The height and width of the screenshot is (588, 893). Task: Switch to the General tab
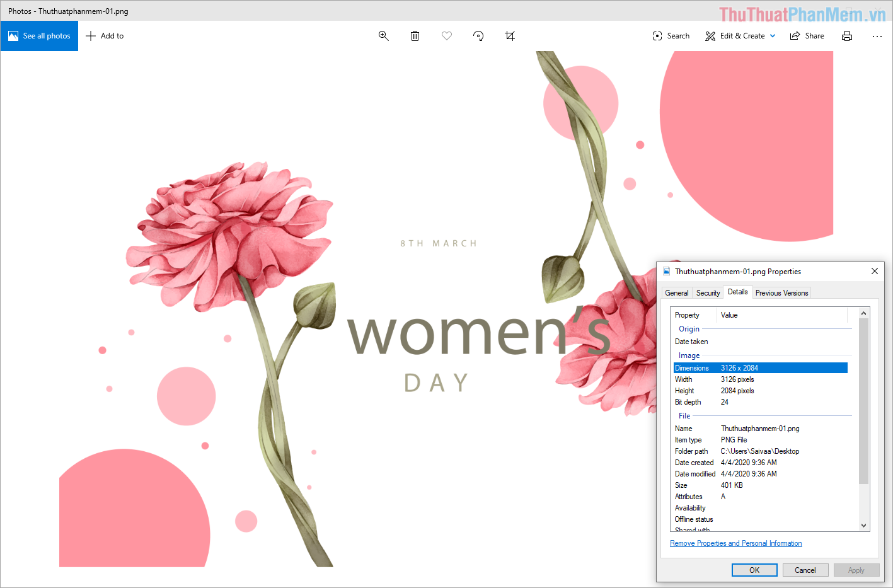click(x=676, y=292)
